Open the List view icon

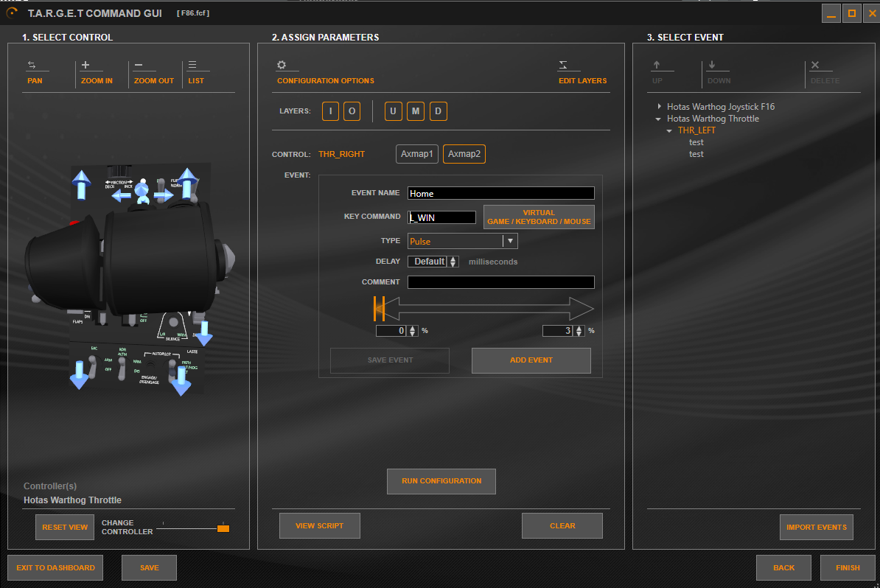pyautogui.click(x=192, y=66)
